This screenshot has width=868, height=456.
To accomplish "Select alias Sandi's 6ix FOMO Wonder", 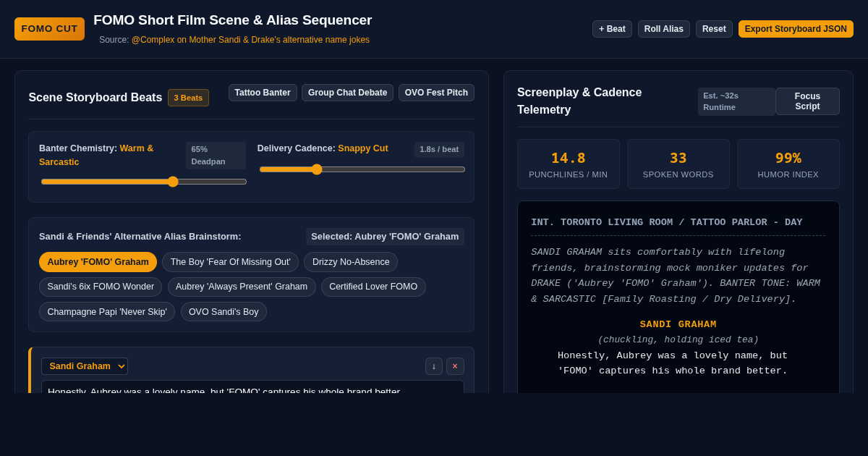I will point(101,287).
